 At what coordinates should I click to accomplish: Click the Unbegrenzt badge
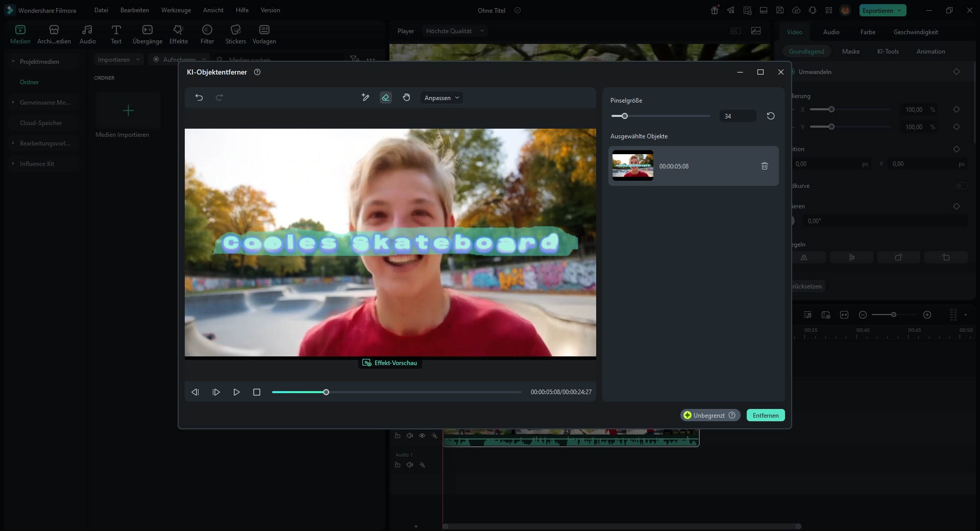pyautogui.click(x=710, y=415)
